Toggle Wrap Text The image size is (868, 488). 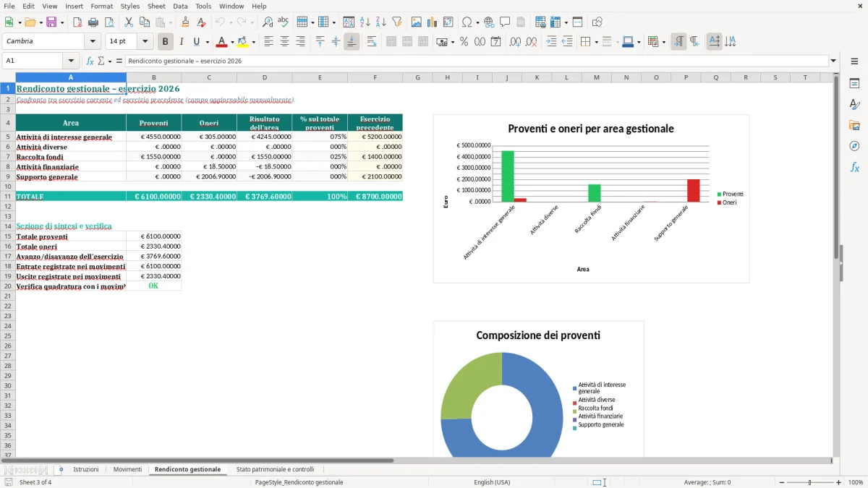click(x=372, y=42)
